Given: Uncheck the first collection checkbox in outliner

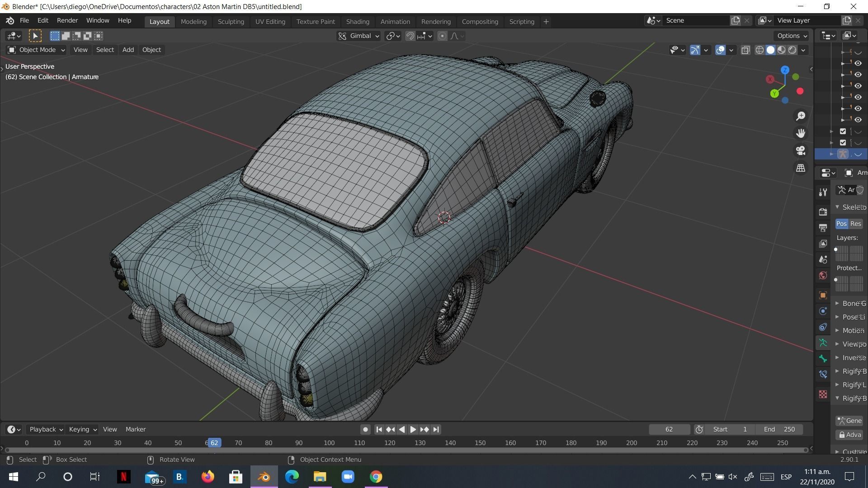Looking at the screenshot, I should pyautogui.click(x=843, y=131).
